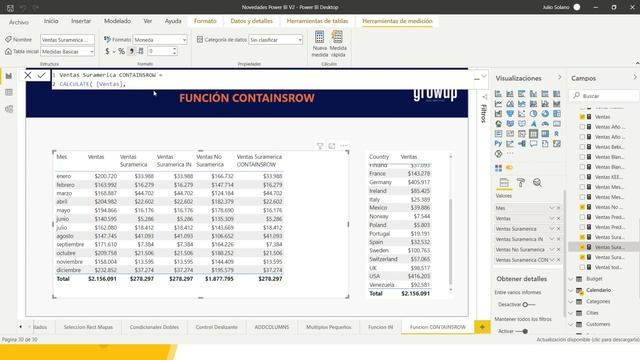
Task: Toggle the Entre varios informes switch
Action: 528,304
